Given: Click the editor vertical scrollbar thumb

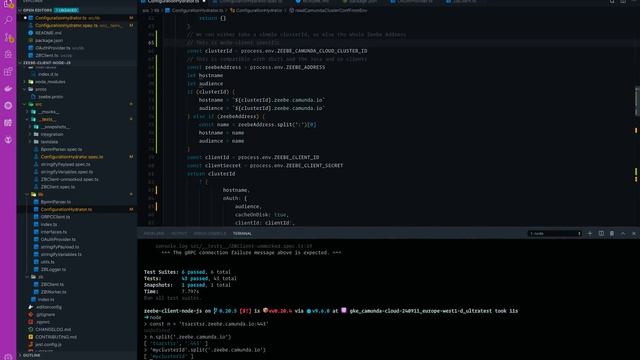Looking at the screenshot, I should tap(637, 101).
